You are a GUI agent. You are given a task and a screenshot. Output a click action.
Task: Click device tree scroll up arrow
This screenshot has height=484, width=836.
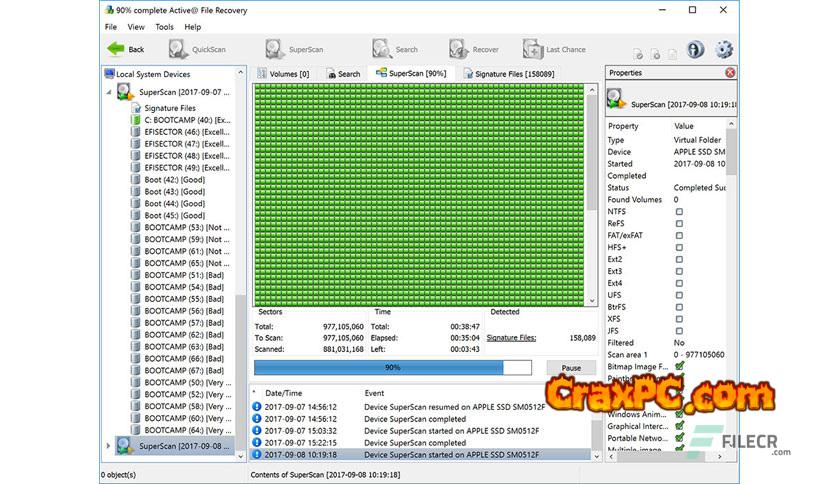click(240, 72)
